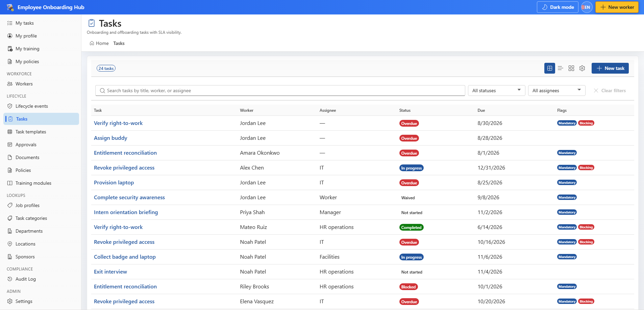Click the 24 tasks count badge

[x=106, y=68]
